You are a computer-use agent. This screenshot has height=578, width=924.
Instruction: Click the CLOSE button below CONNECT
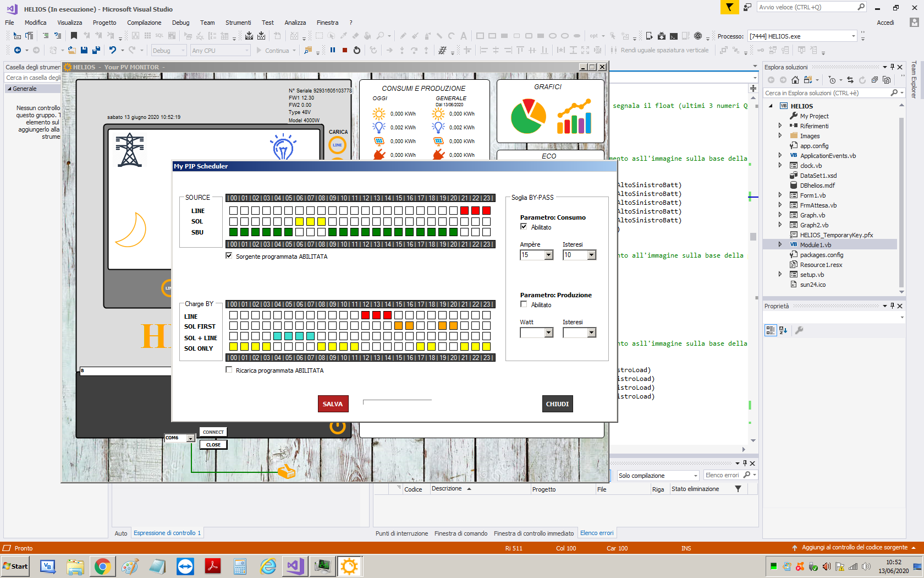(x=213, y=445)
